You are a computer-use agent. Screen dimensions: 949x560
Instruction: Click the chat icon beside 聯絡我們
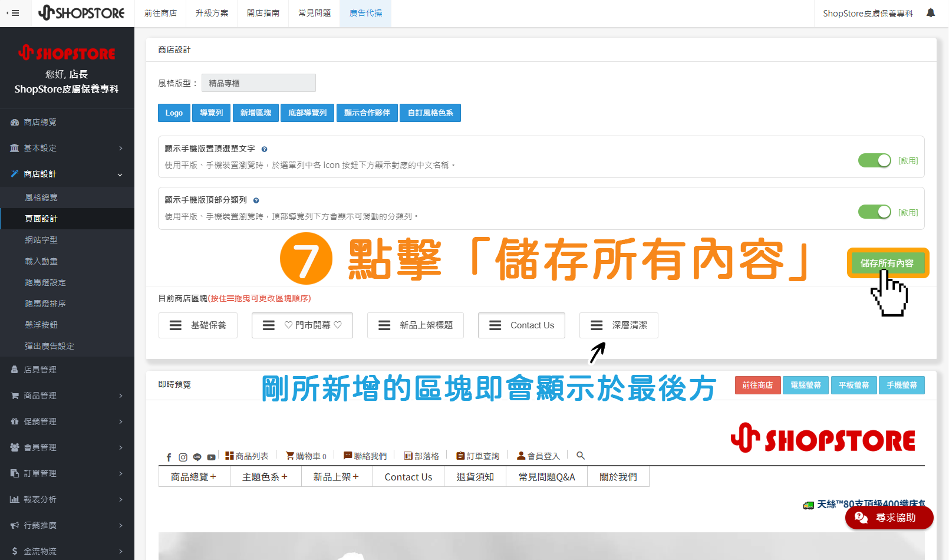click(348, 456)
